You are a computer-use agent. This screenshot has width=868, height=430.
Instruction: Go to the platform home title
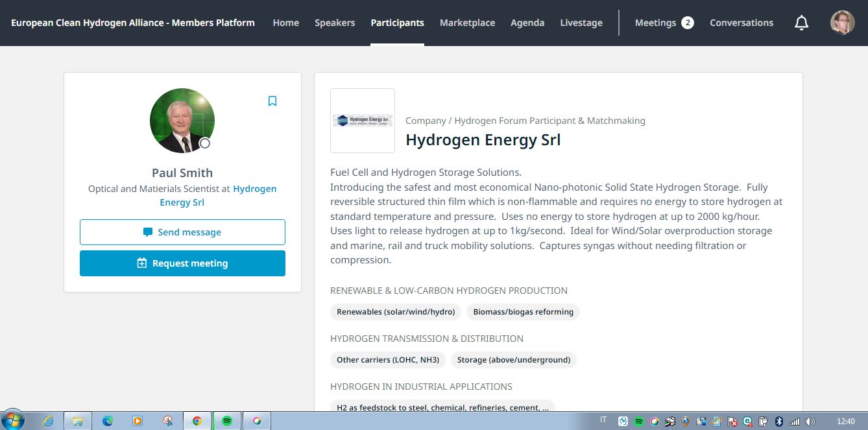coord(133,23)
